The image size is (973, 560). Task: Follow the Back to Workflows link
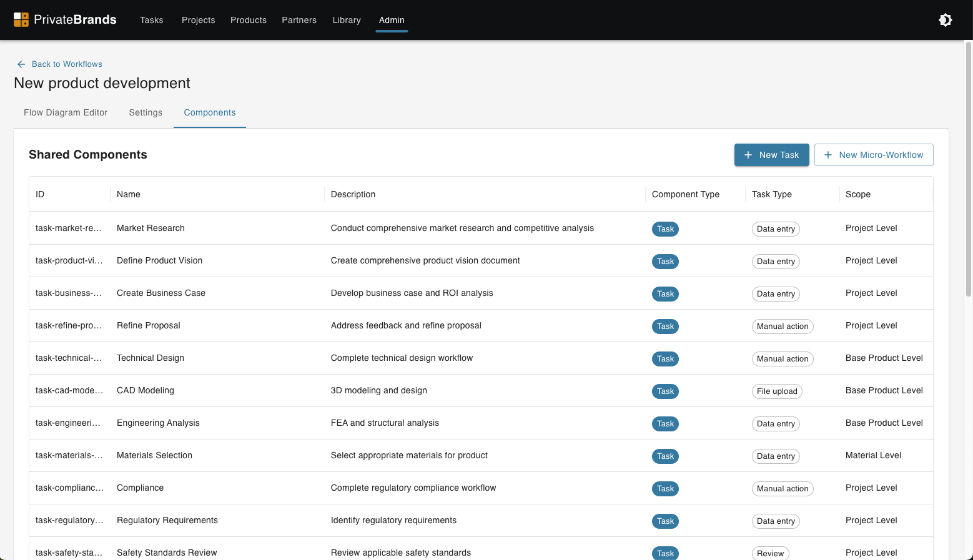pos(67,64)
